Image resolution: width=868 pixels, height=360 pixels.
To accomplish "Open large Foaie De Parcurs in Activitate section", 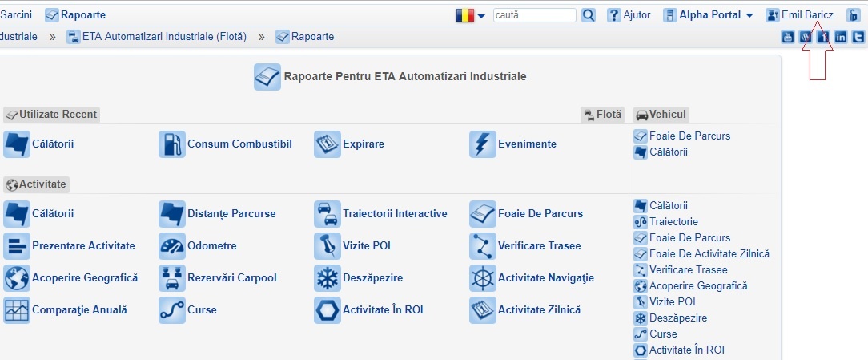I will [x=526, y=214].
